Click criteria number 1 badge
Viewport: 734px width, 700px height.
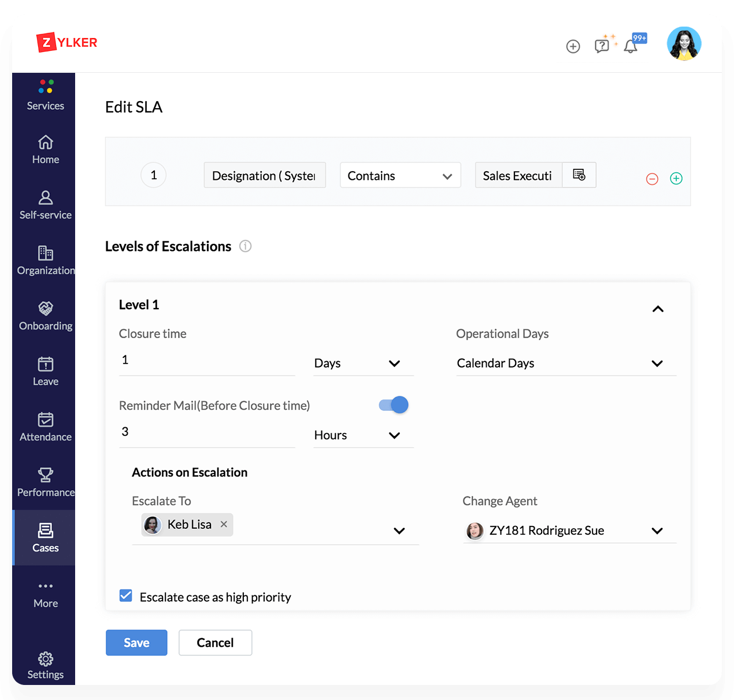[x=154, y=175]
